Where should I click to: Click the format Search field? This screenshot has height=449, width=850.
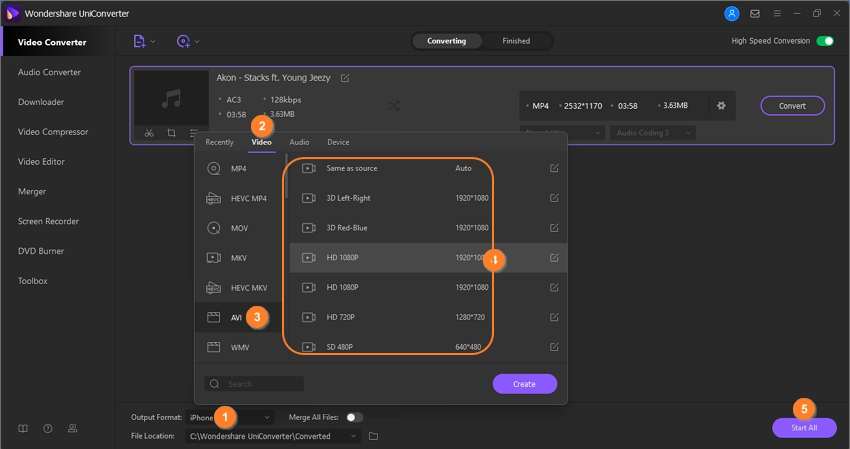click(254, 384)
